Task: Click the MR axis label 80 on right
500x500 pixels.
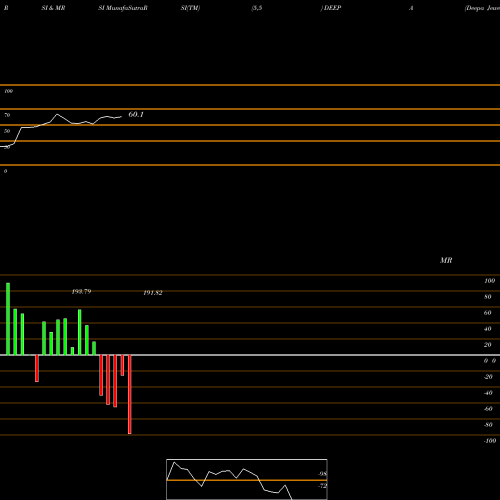Action: 488,297
